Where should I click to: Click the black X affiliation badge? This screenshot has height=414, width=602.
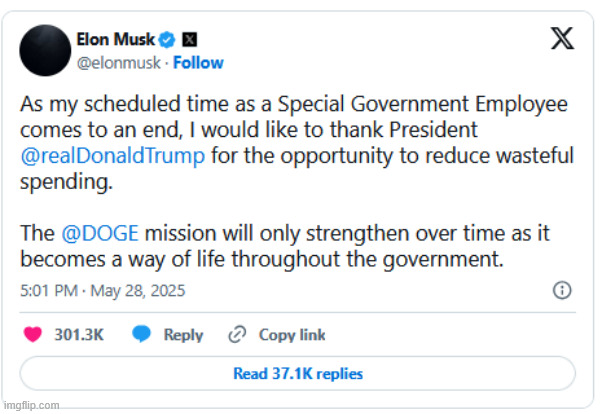189,40
